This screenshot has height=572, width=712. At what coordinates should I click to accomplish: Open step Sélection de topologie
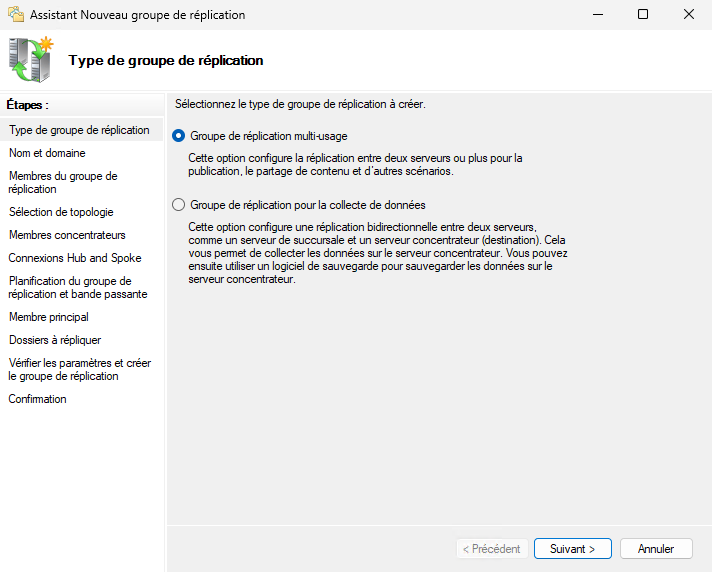point(61,212)
